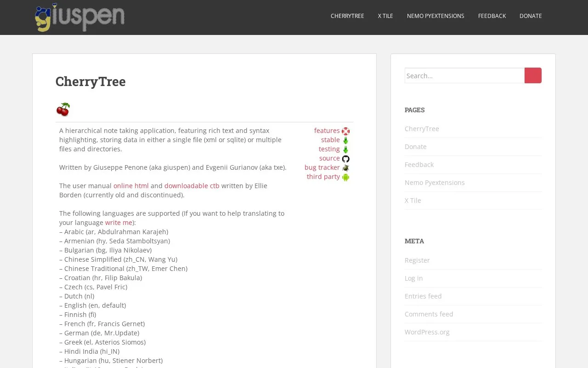The width and height of the screenshot is (588, 368).
Task: Open the CHERRYTREE navigation menu item
Action: 347,16
